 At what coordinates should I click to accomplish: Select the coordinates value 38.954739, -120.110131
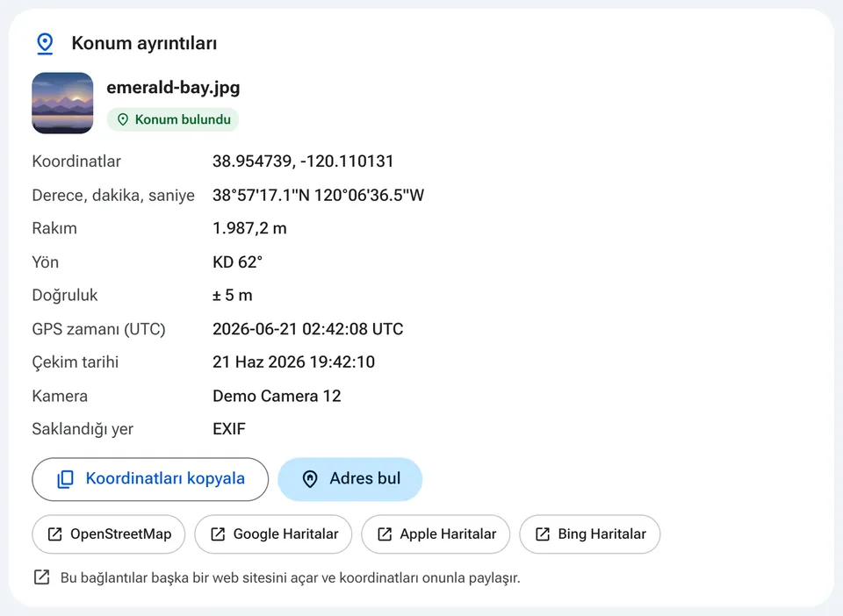click(303, 161)
